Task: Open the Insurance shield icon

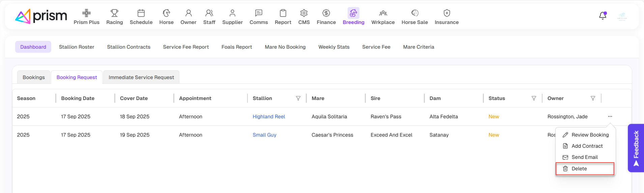Action: coord(446,13)
